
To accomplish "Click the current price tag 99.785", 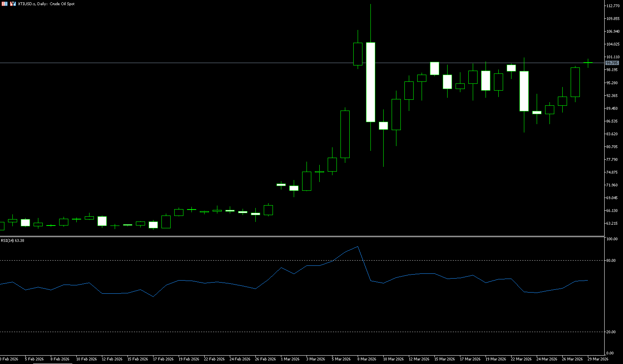I will pyautogui.click(x=612, y=63).
